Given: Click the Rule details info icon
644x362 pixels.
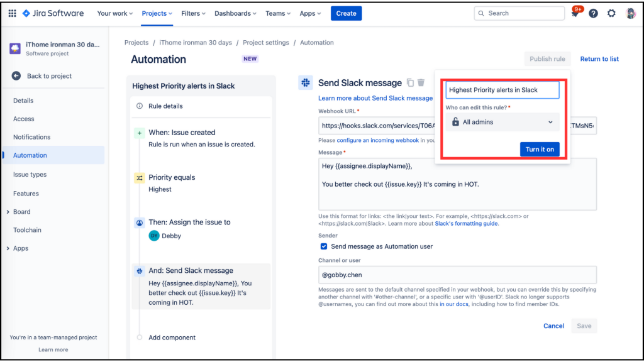Looking at the screenshot, I should [140, 106].
